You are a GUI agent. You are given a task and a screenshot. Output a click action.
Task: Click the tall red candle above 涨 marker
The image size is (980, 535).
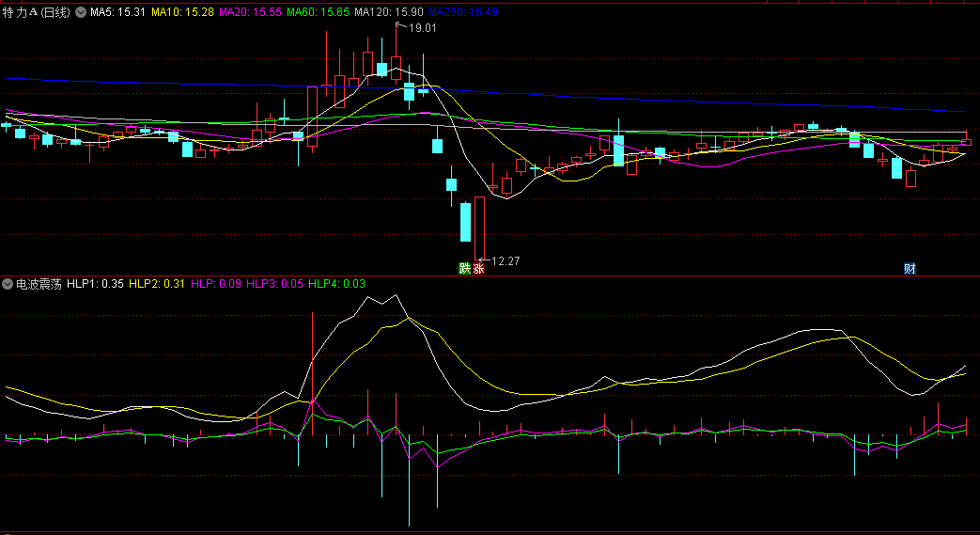479,228
